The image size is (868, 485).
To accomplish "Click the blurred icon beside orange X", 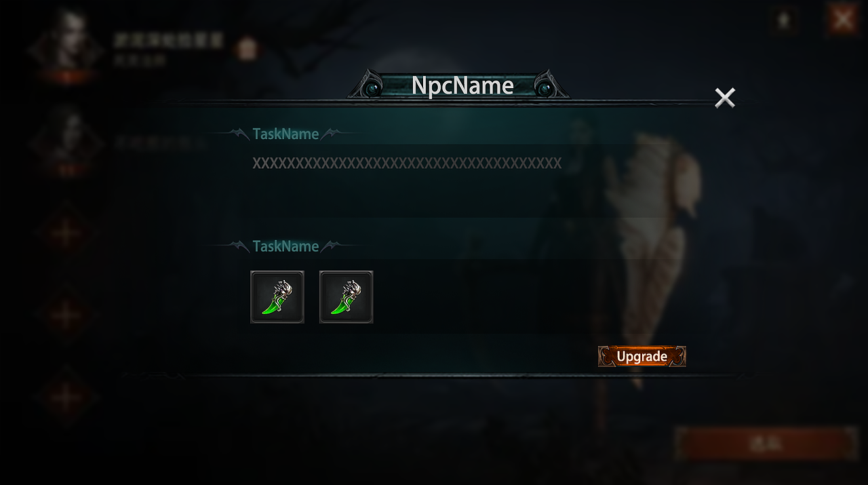I will [x=784, y=20].
